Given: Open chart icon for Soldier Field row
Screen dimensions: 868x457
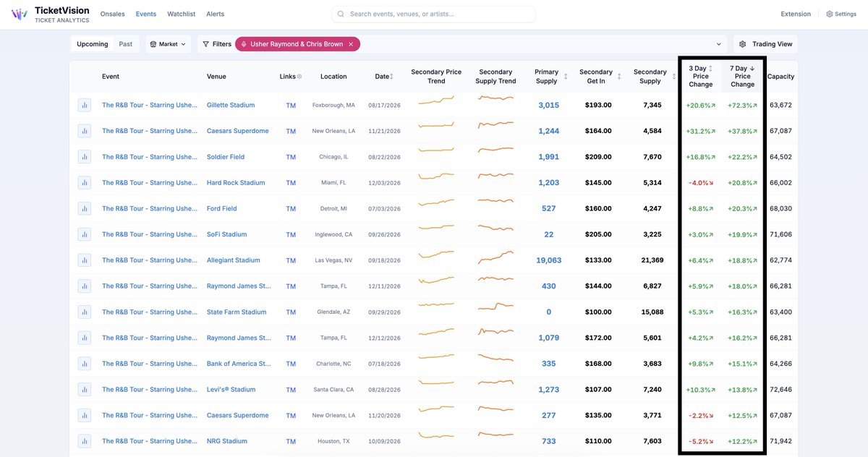Looking at the screenshot, I should coord(85,157).
